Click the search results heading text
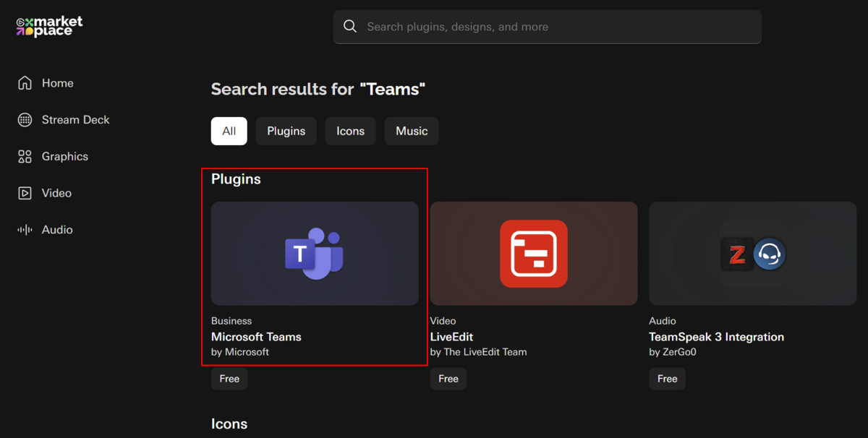The width and height of the screenshot is (868, 438). pos(318,89)
